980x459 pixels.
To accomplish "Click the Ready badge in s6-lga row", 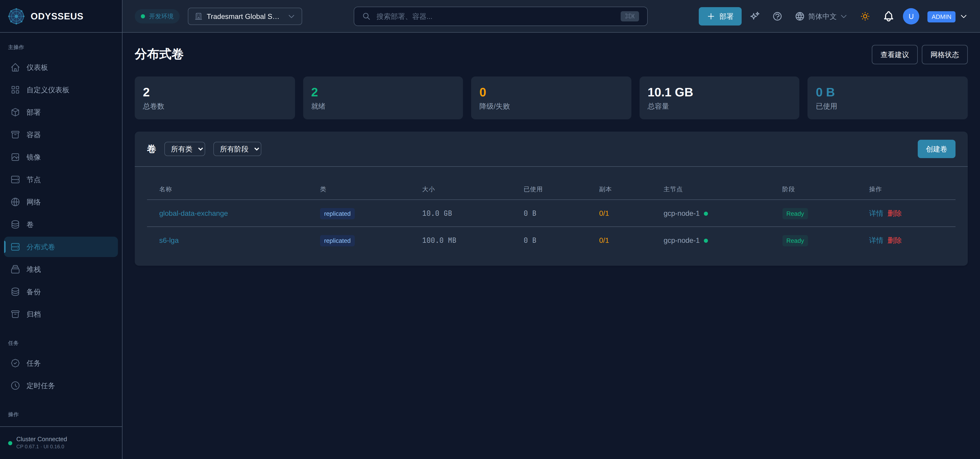I will point(795,240).
